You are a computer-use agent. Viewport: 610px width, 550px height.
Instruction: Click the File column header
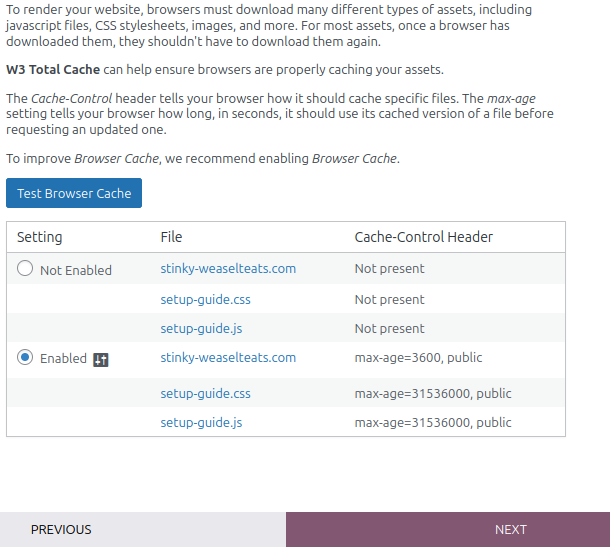pyautogui.click(x=171, y=237)
